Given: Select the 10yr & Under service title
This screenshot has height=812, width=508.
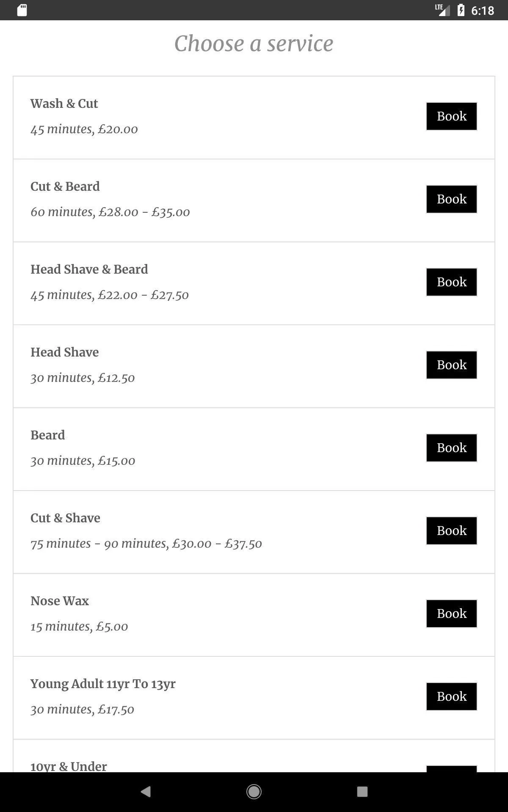Looking at the screenshot, I should click(x=69, y=766).
